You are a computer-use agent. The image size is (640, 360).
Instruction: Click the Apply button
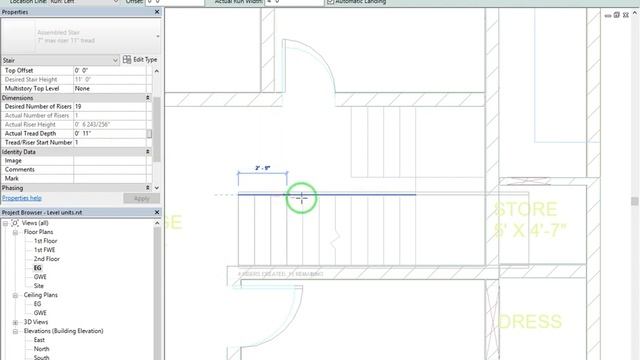[141, 198]
